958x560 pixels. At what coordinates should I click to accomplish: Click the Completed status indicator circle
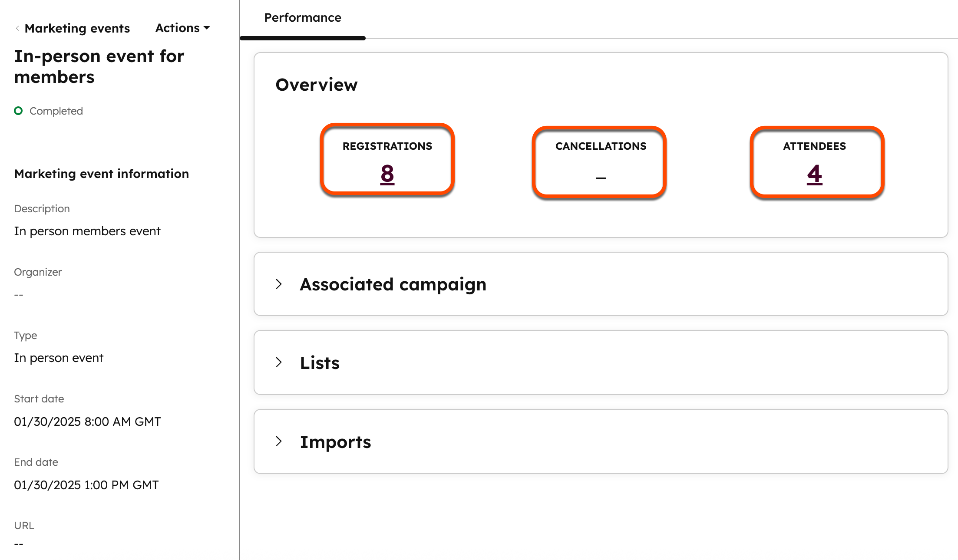18,111
